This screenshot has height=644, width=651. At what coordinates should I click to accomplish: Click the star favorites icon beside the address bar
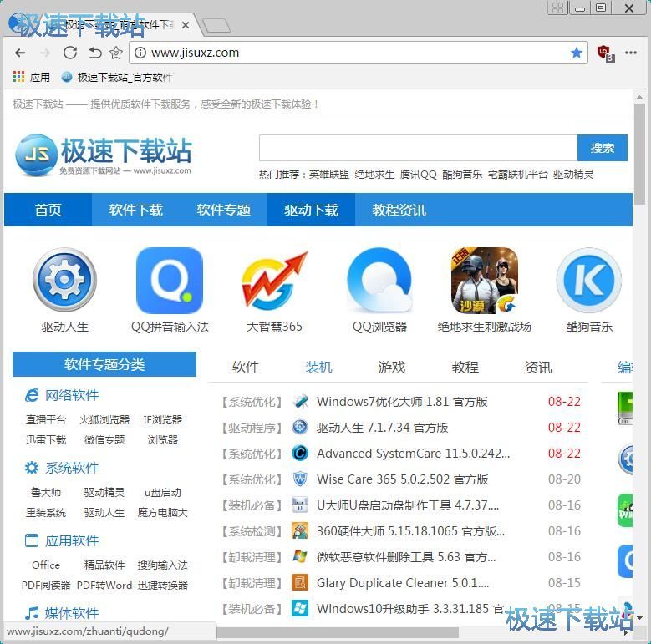point(116,53)
